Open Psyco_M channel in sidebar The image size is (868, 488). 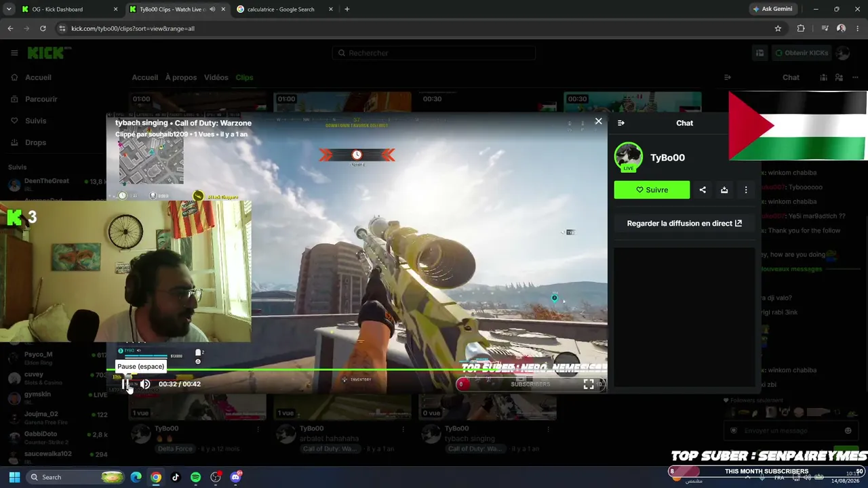[58, 357]
